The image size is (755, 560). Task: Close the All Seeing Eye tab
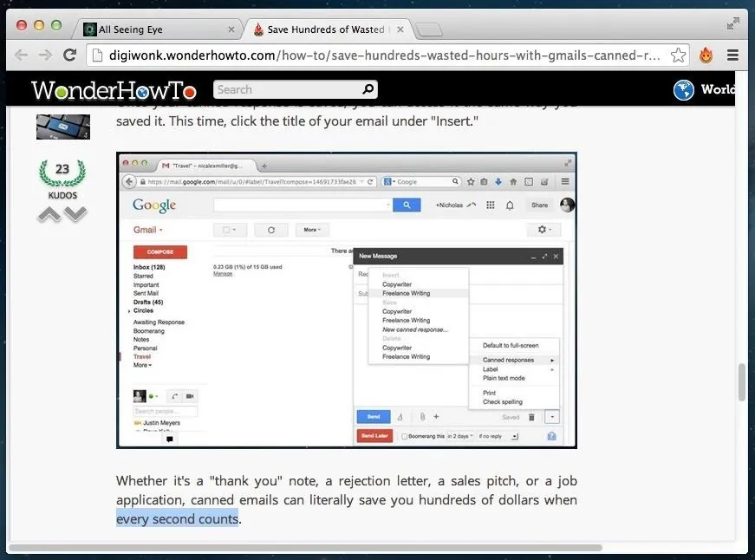[231, 29]
